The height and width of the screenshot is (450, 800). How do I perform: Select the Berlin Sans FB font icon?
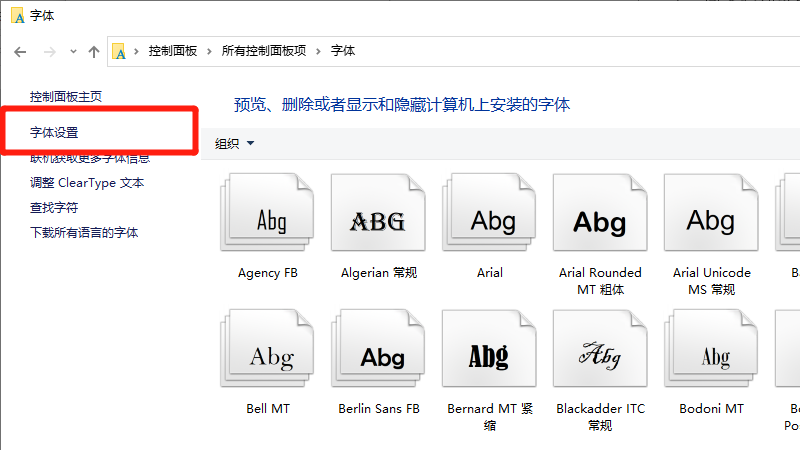(x=378, y=348)
